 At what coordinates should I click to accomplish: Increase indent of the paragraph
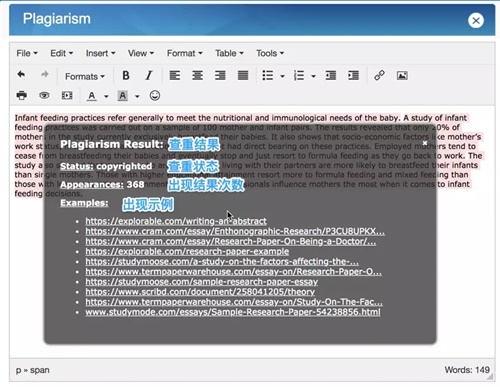click(353, 76)
